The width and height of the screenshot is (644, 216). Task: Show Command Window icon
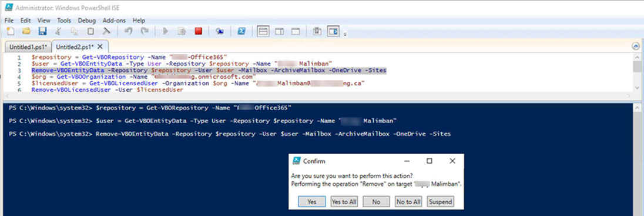pos(317,31)
